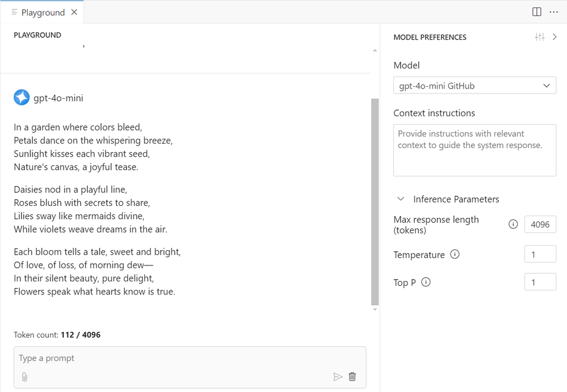Click the split editor icon
Image resolution: width=567 pixels, height=392 pixels.
(536, 12)
